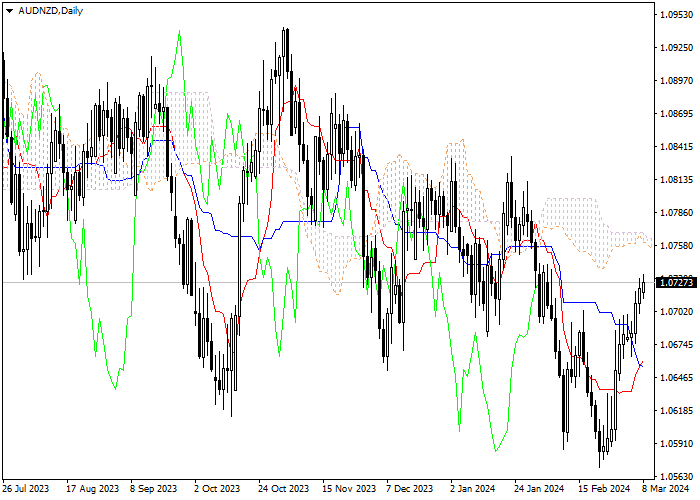
Task: Select the 1.07020 price scale label
Action: click(x=676, y=311)
